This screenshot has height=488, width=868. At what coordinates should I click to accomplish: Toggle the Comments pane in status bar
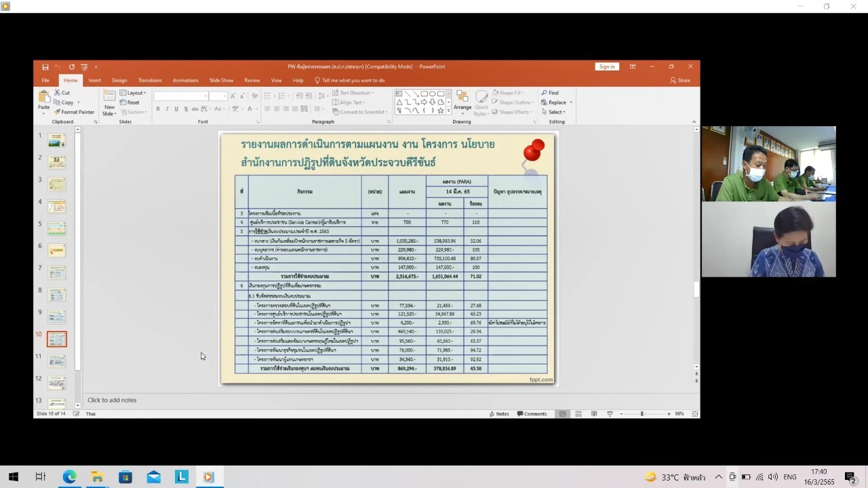pyautogui.click(x=532, y=413)
